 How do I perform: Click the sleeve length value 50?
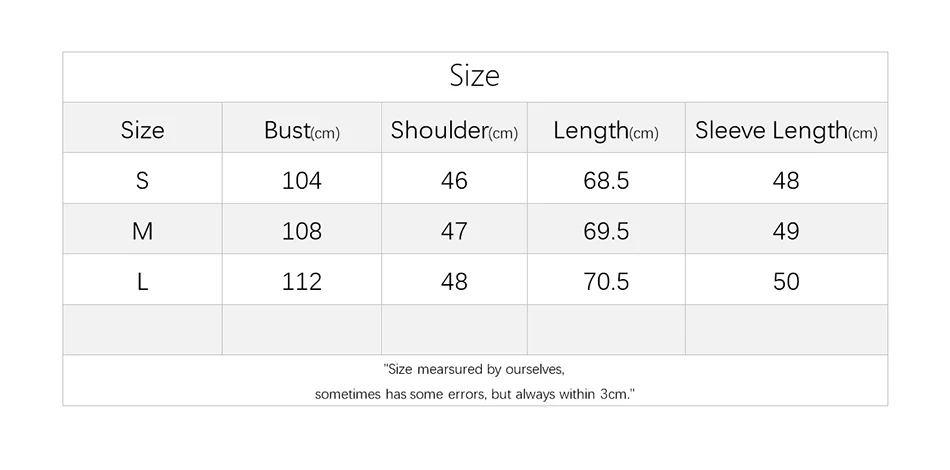(x=786, y=282)
